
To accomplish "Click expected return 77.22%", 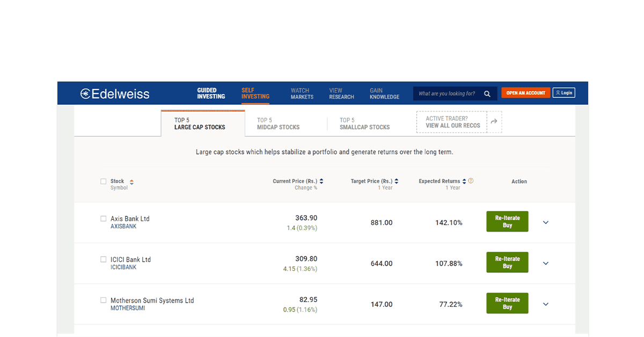I will click(451, 304).
